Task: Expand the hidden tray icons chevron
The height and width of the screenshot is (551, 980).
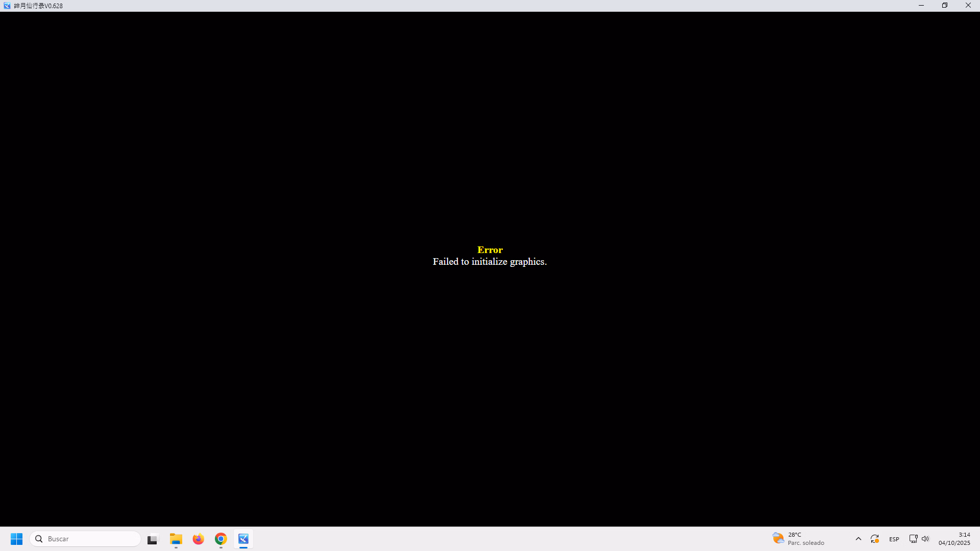Action: (859, 539)
